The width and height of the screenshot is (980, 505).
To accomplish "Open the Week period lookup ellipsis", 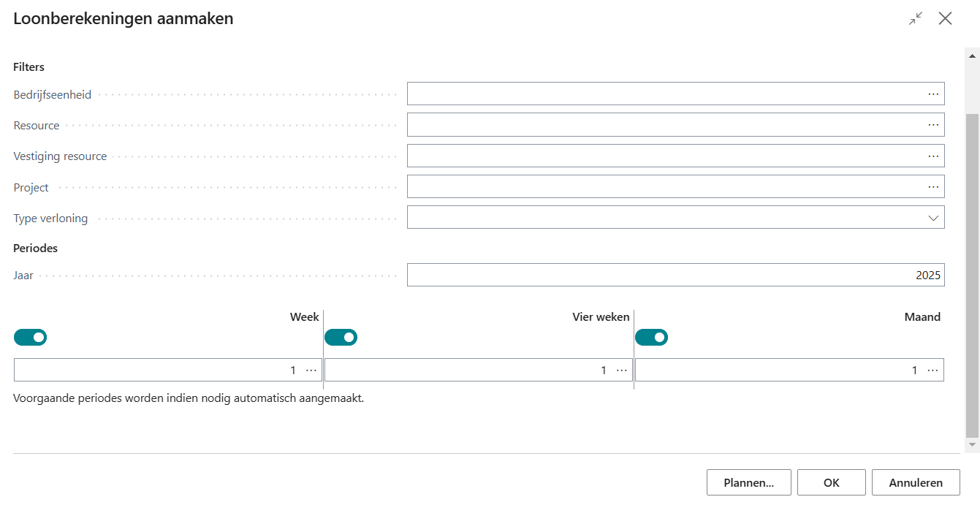I will click(x=311, y=371).
